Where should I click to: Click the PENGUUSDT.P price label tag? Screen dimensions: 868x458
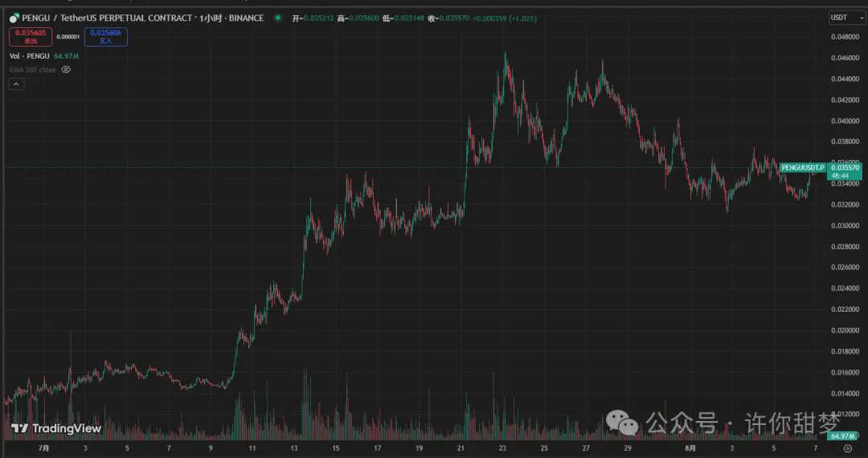803,168
